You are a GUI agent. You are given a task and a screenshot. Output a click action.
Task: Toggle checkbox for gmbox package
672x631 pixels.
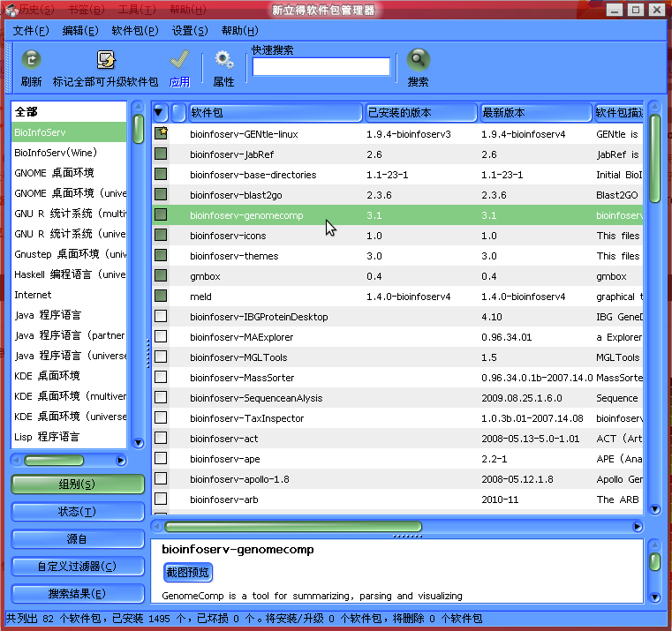(161, 275)
